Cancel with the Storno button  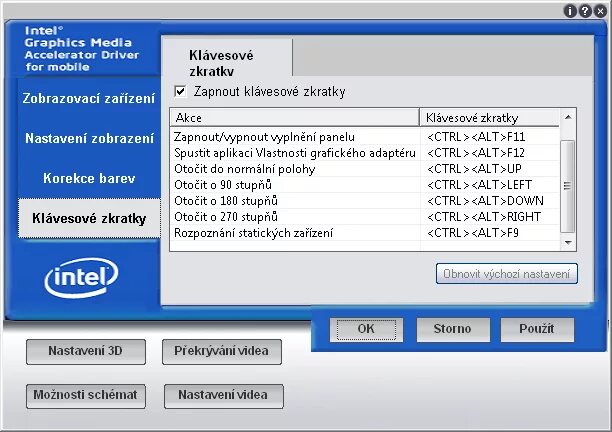click(453, 329)
